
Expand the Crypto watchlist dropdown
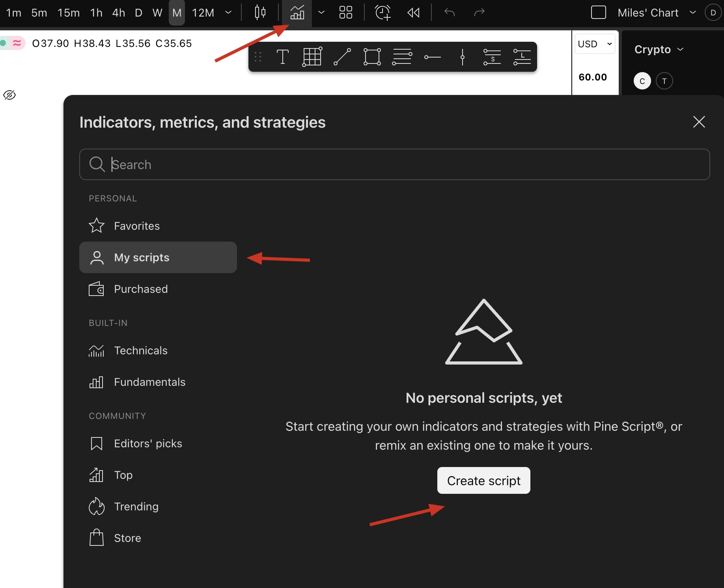[659, 49]
